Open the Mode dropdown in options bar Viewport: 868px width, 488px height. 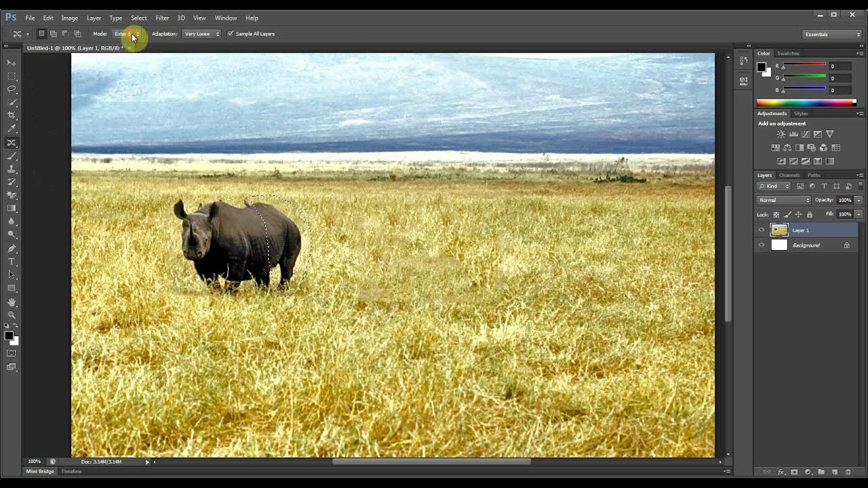click(127, 34)
